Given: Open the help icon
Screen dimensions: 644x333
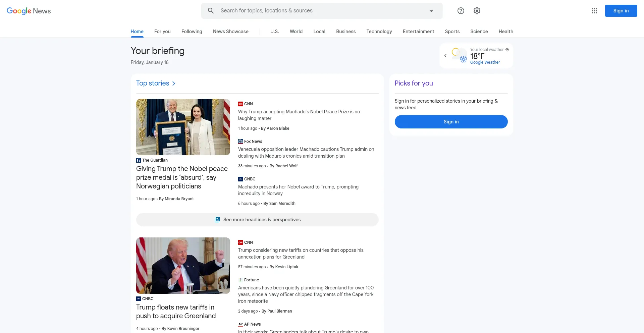Looking at the screenshot, I should pos(461,10).
